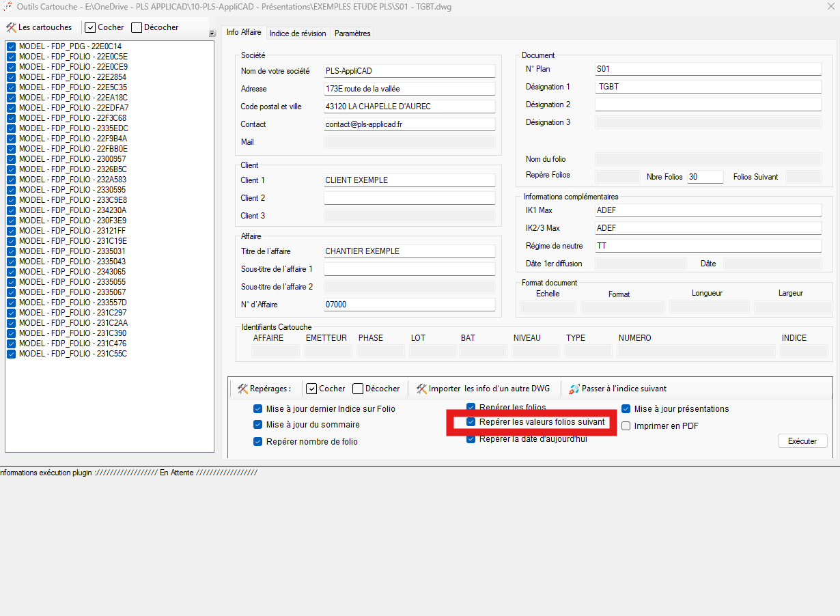Click the Cocher icon above the cartouche list
Screen dimensions: 840x616
pyautogui.click(x=90, y=27)
